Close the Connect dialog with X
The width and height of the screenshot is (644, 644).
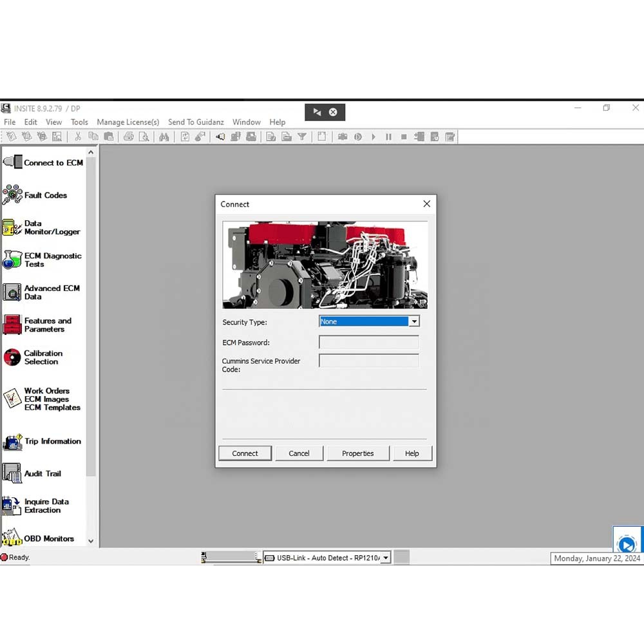tap(427, 204)
